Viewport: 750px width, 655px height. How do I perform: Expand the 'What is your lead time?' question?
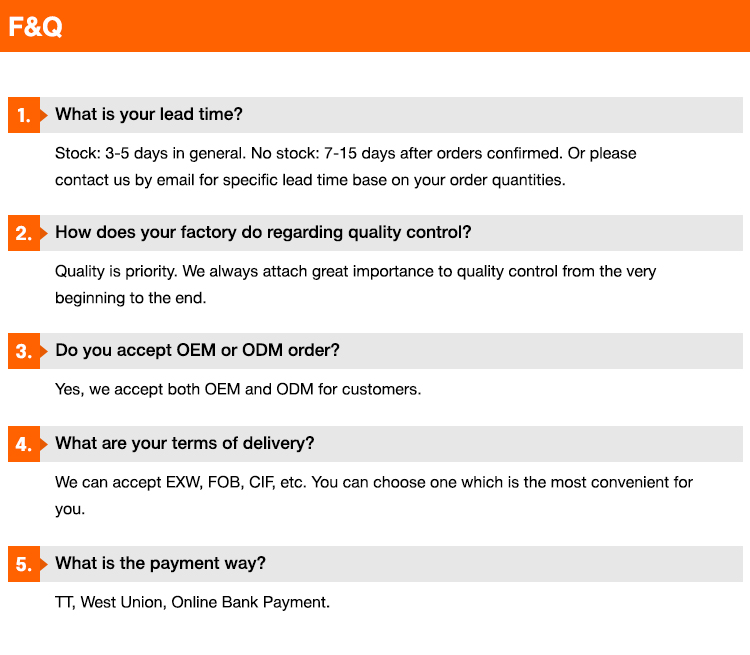click(149, 114)
